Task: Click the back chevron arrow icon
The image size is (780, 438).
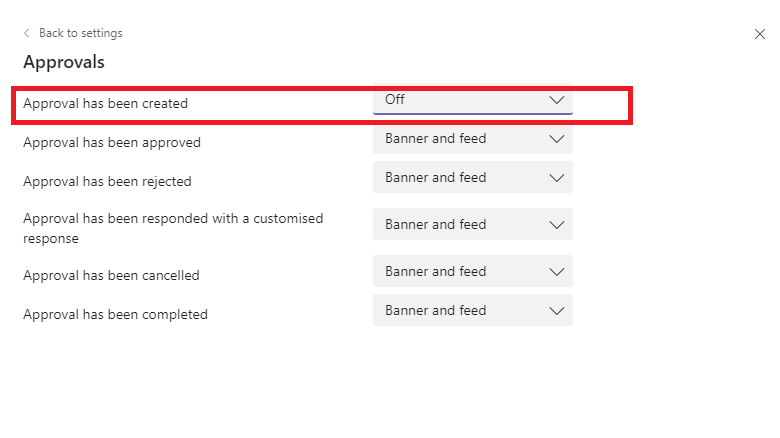Action: click(26, 33)
